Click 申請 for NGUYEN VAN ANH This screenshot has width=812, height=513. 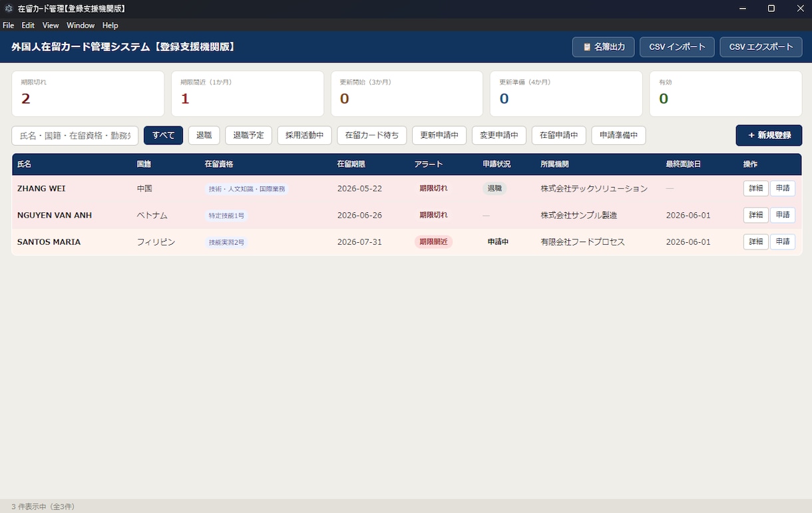coord(783,215)
